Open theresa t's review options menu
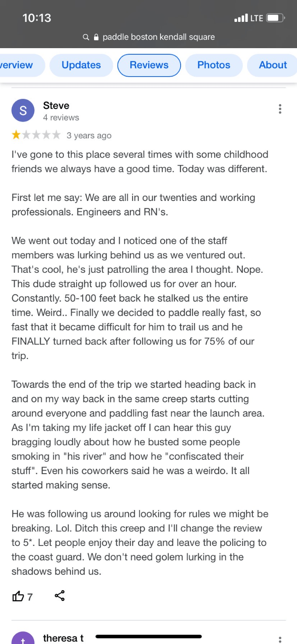The width and height of the screenshot is (297, 644). point(280,640)
